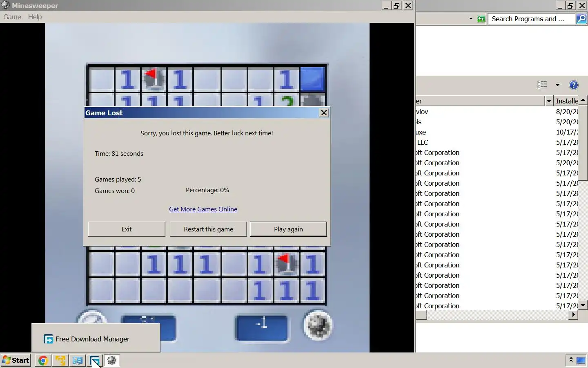Click the 8/20 install date cell

(x=567, y=112)
